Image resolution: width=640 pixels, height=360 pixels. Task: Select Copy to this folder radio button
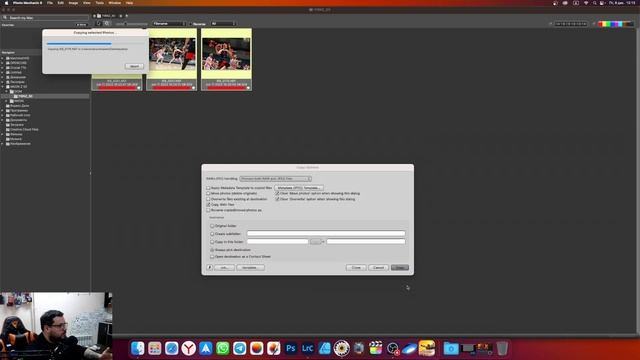click(x=212, y=242)
